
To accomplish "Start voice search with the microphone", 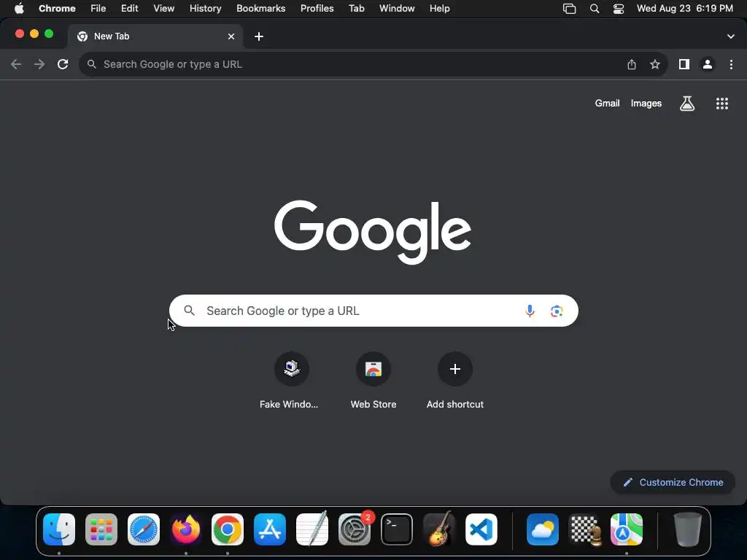I will (x=530, y=311).
